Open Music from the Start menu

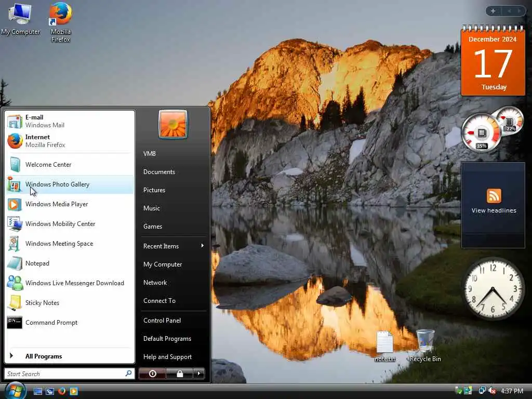pos(151,208)
